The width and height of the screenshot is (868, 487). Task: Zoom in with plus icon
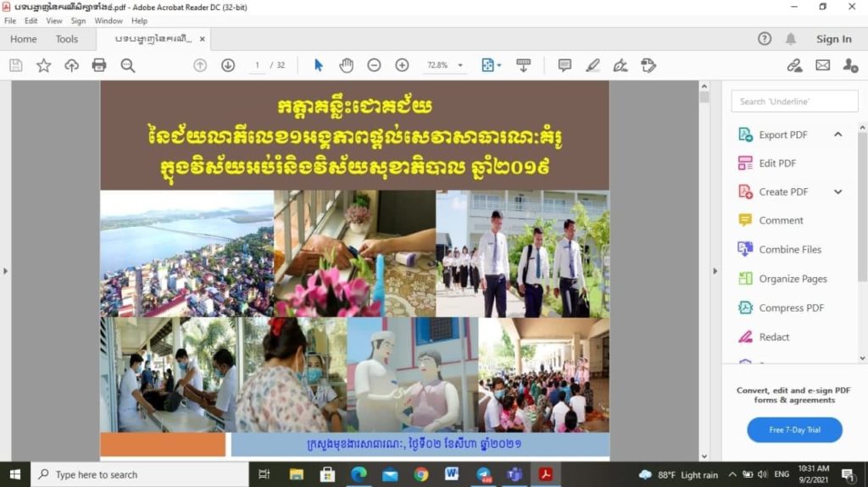pyautogui.click(x=402, y=65)
